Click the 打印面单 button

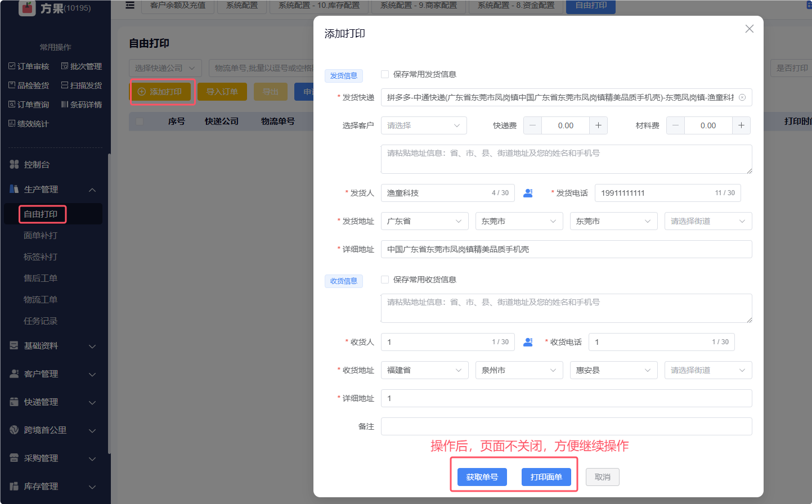pos(546,477)
